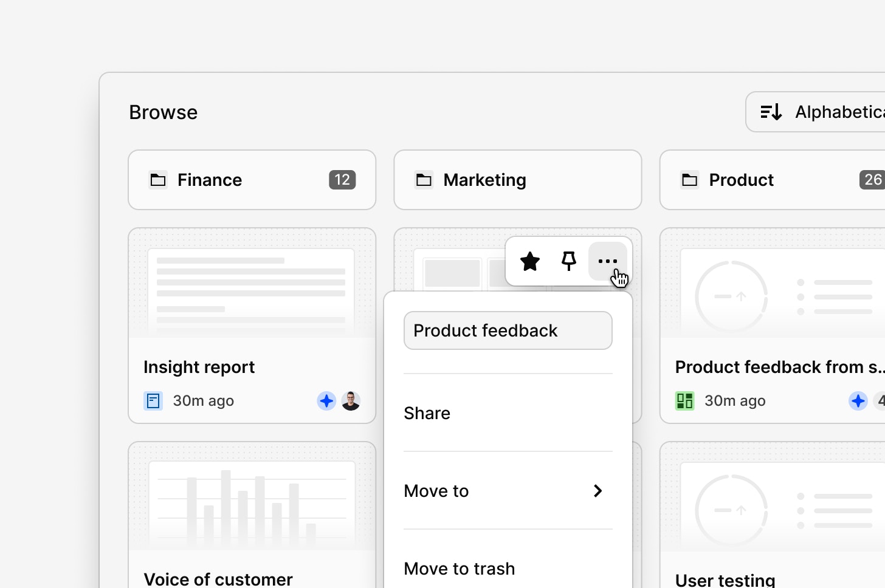Click the Product folder icon
Screen dimensions: 885x588
[x=689, y=180]
